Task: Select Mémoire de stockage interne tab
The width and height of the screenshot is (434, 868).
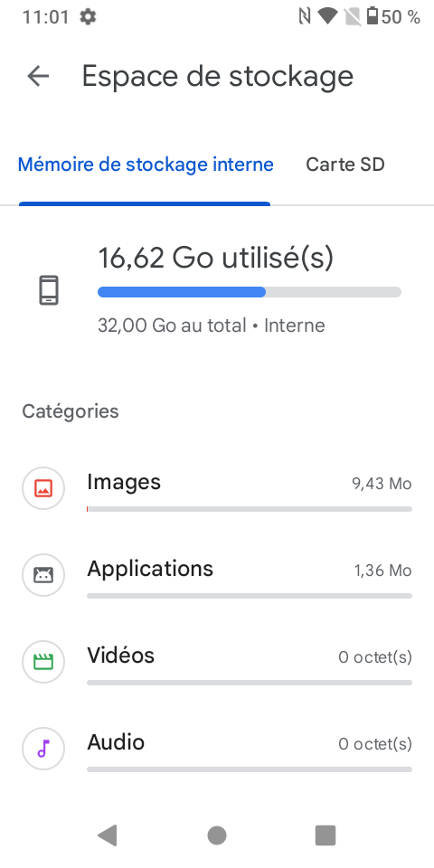Action: pos(146,165)
